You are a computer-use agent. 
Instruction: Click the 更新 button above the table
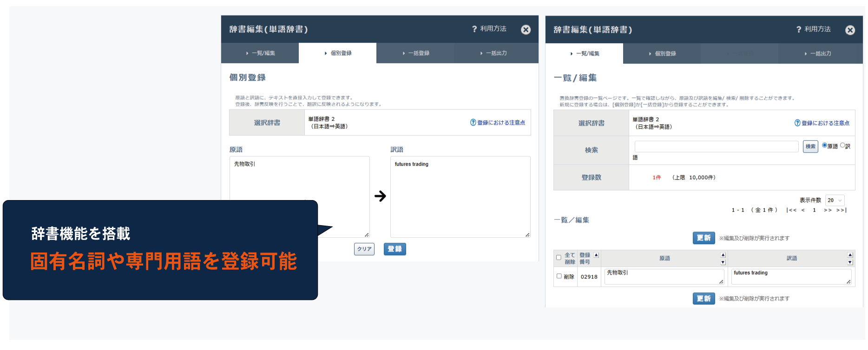tap(704, 238)
